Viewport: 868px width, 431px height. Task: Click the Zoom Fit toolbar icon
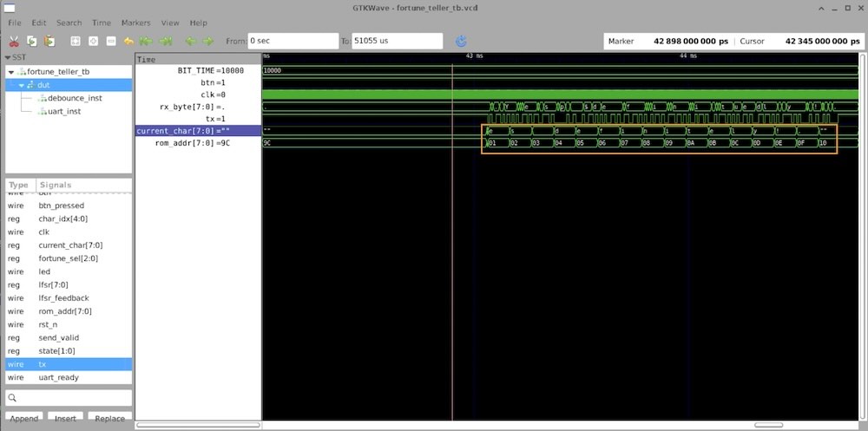[x=76, y=41]
